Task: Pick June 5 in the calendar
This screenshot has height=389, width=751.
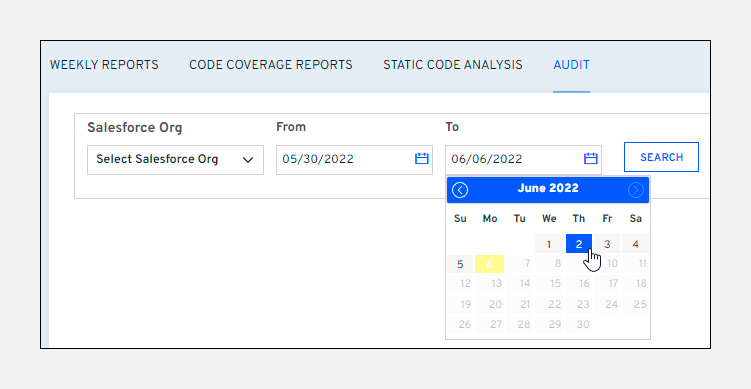Action: pos(460,264)
